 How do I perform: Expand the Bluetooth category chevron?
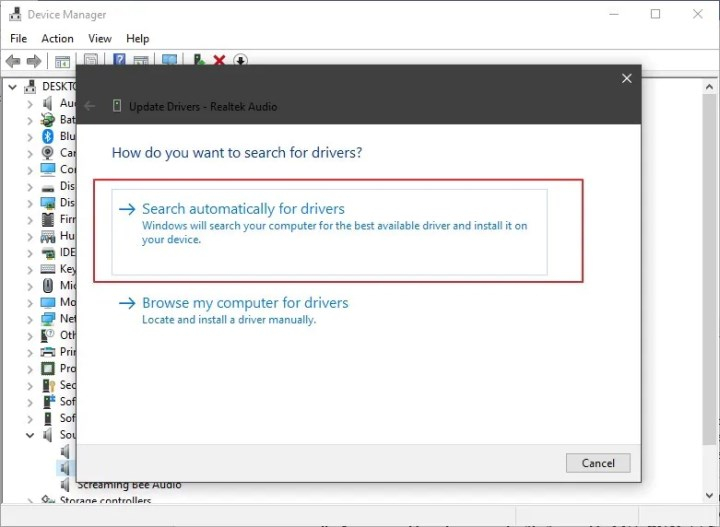30,136
